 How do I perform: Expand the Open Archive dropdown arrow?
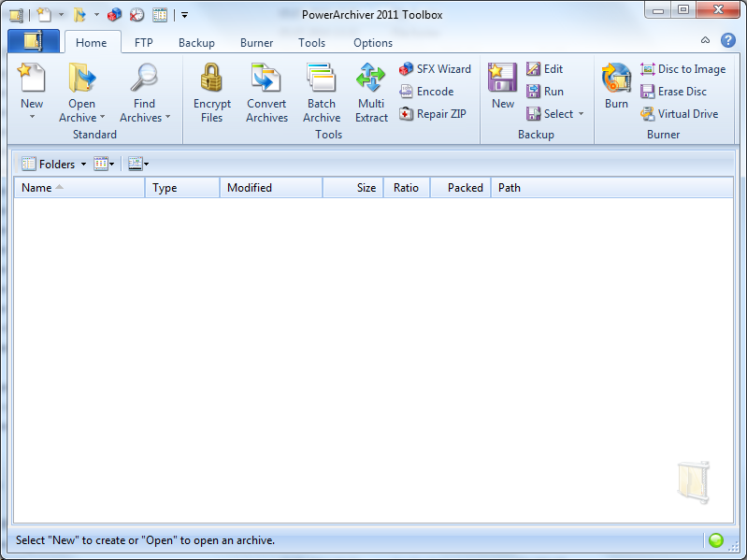click(103, 117)
